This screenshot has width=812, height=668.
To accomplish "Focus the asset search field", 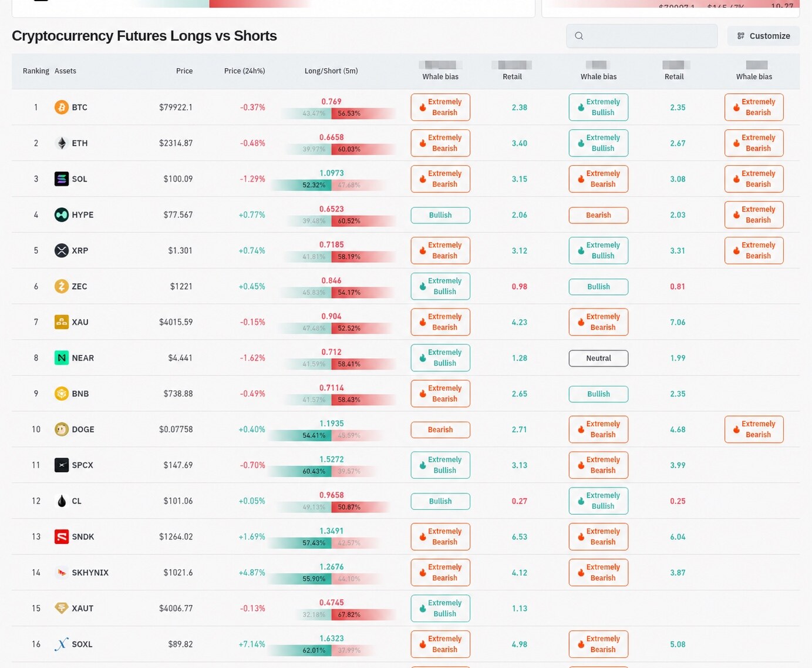I will [642, 36].
